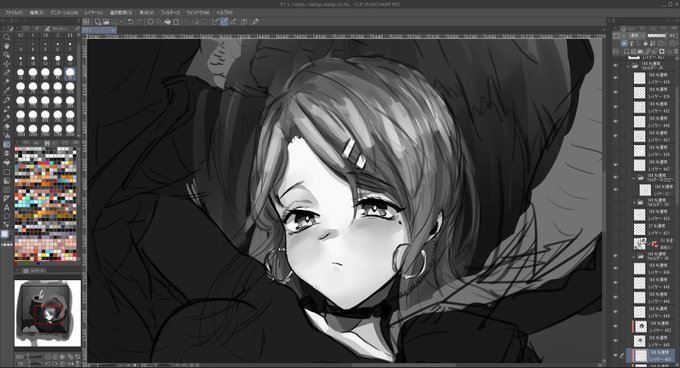Collapse the フォルダー 25 layer folder
680x368 pixels.
pyautogui.click(x=628, y=66)
